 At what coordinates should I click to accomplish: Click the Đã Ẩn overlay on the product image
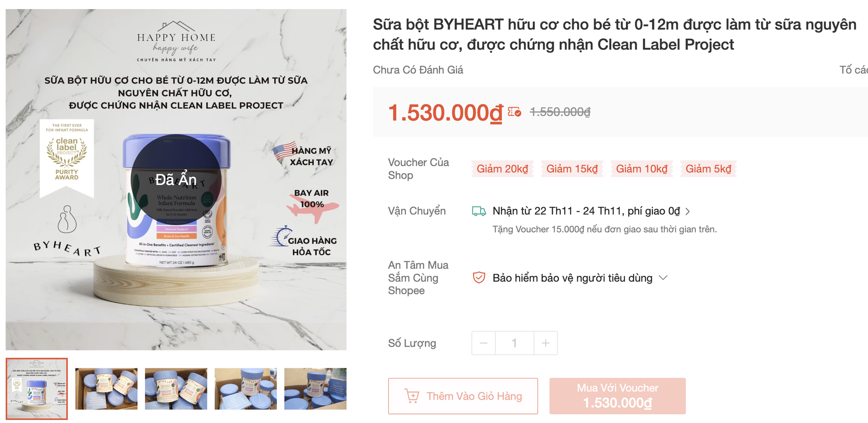tap(175, 178)
